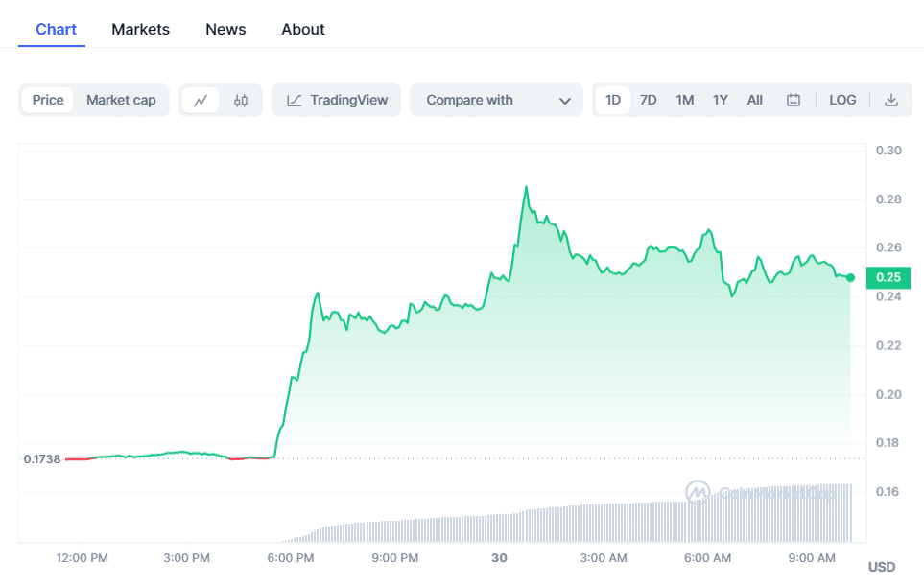Click the green dot at chart line end

[x=850, y=277]
